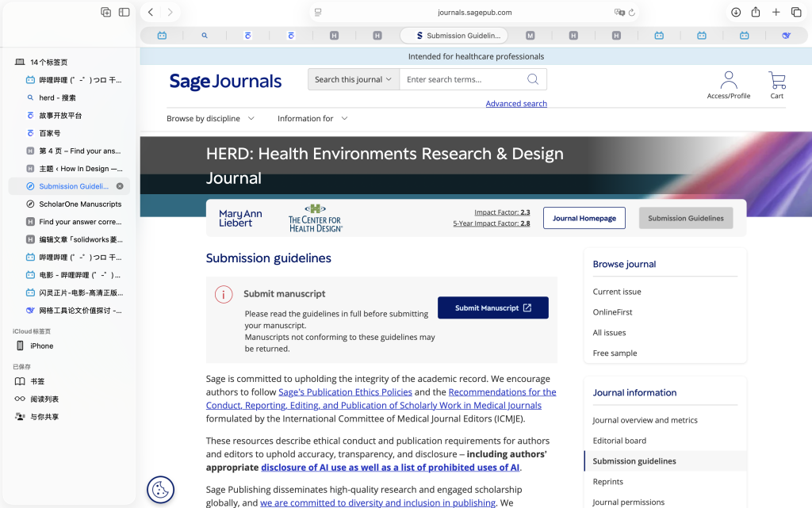Viewport: 812px width, 508px height.
Task: Click the Journal Homepage button
Action: click(584, 218)
